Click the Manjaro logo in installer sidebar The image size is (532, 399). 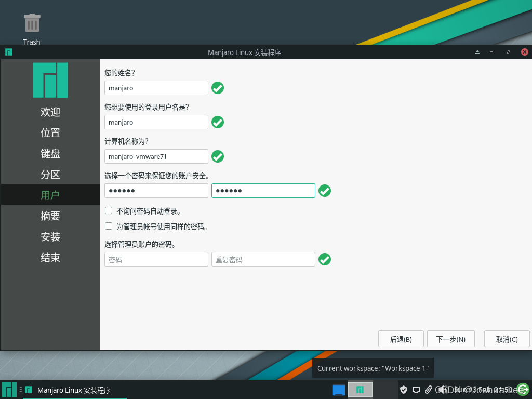tap(50, 80)
